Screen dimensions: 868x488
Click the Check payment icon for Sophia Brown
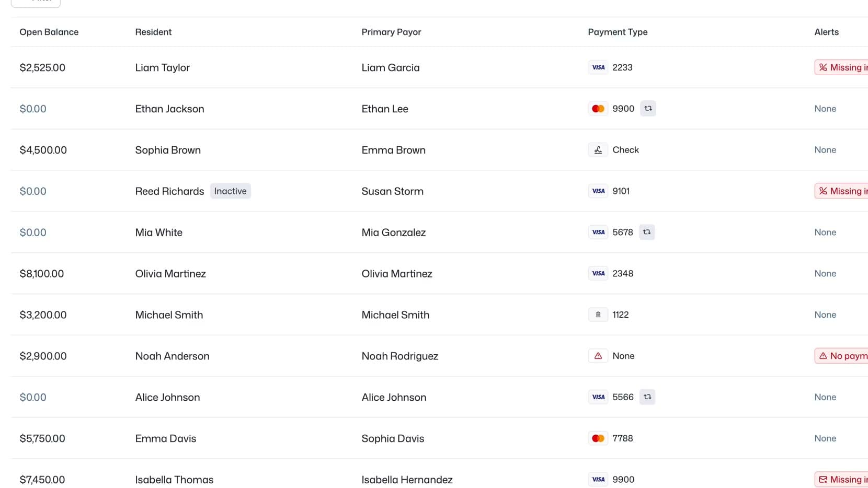598,150
